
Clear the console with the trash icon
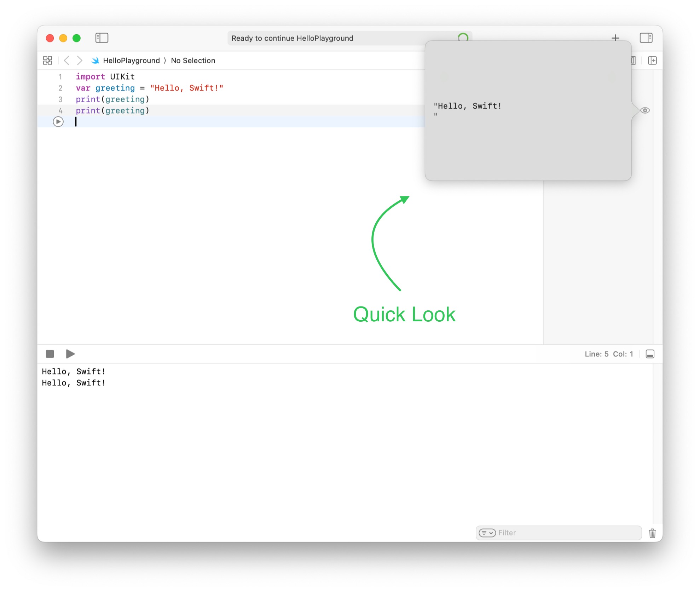click(652, 533)
